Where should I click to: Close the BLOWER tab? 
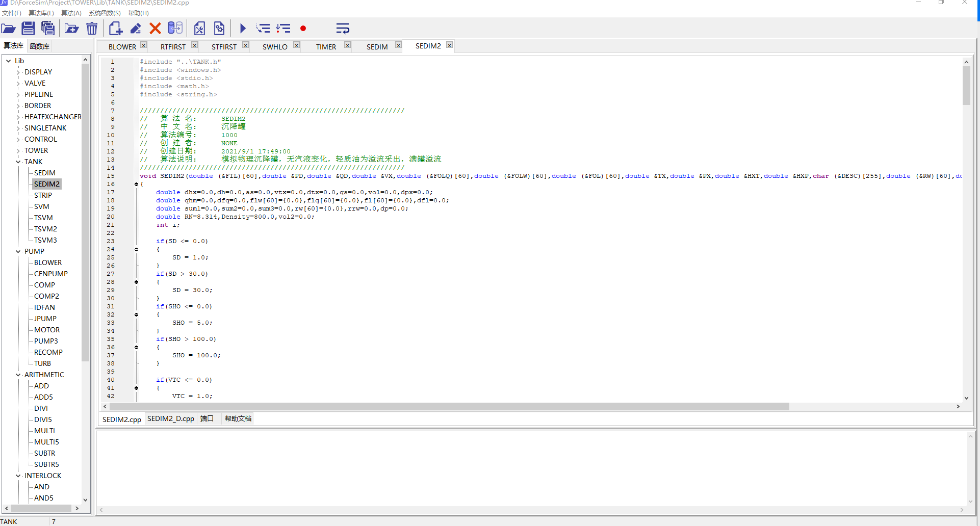tap(144, 45)
